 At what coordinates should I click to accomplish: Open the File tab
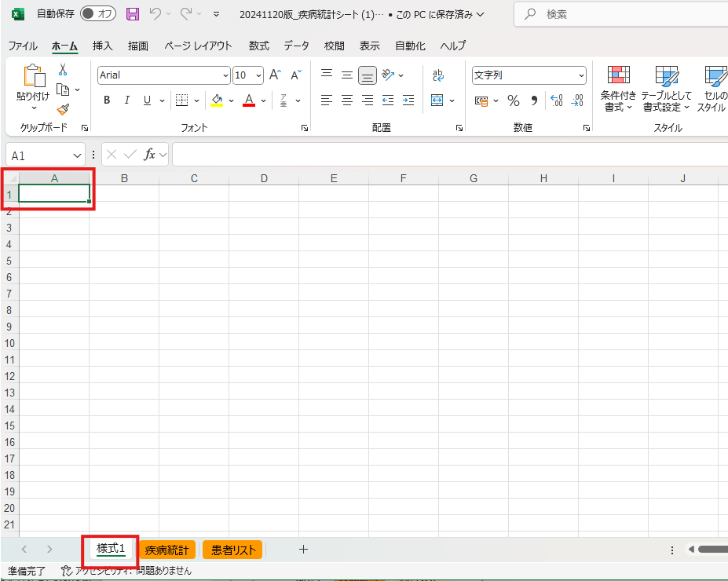point(23,46)
